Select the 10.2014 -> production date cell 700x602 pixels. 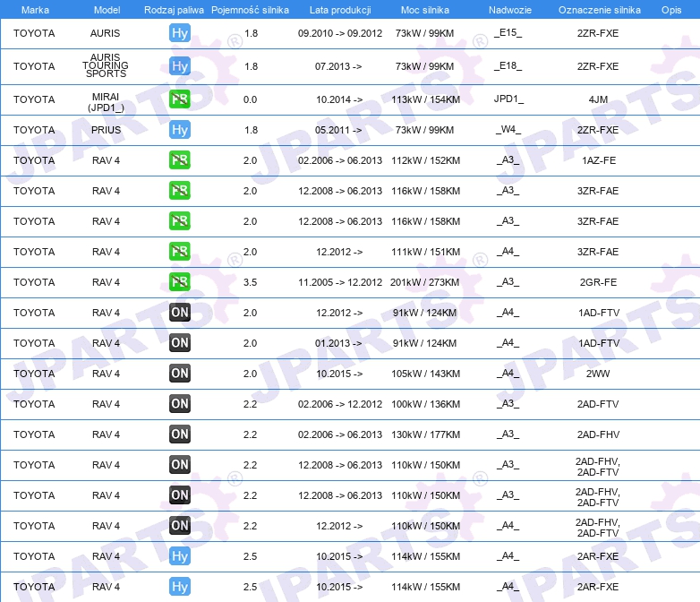(339, 99)
